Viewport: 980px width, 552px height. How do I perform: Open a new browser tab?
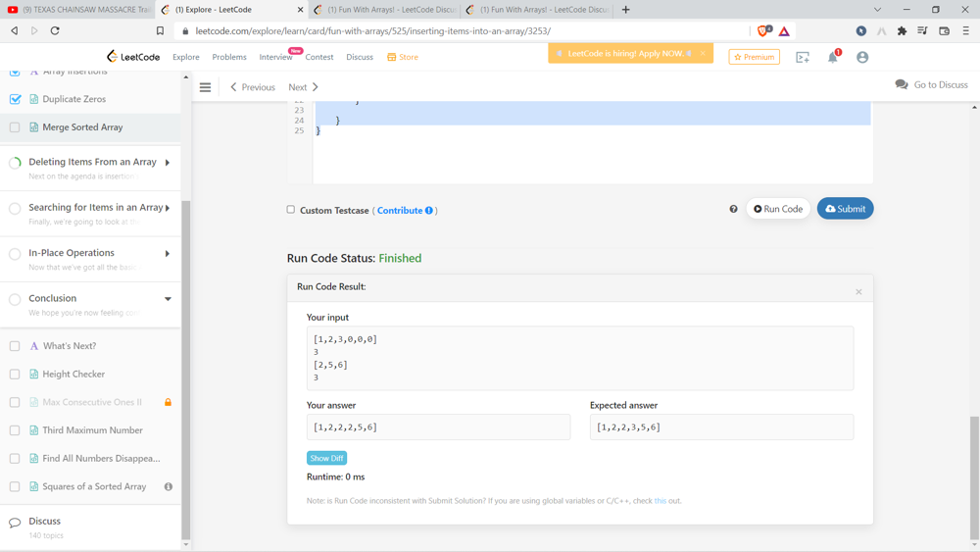[x=625, y=10]
